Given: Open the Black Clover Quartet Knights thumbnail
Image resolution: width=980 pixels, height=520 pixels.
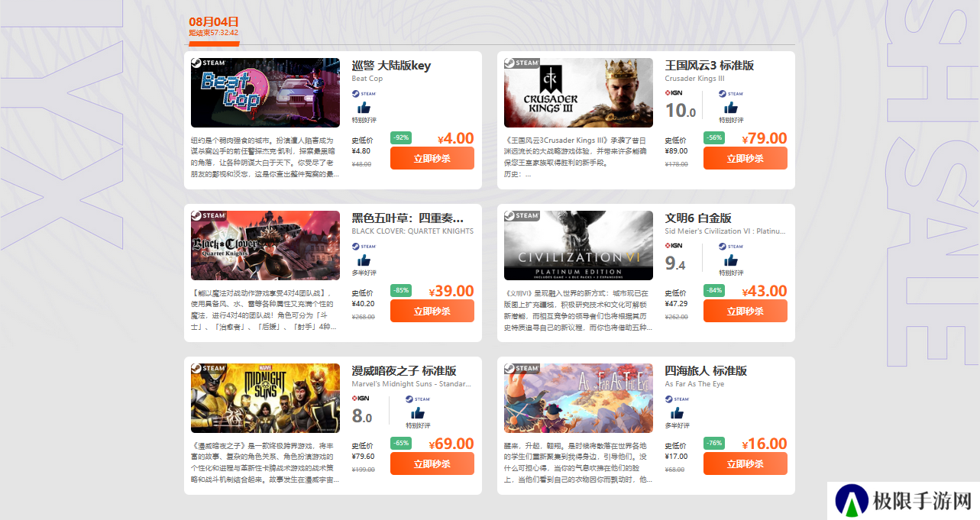Looking at the screenshot, I should (265, 245).
